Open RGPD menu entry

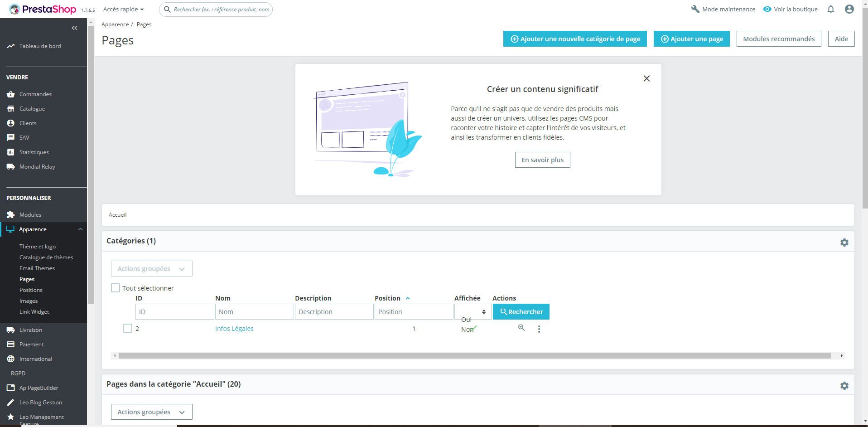[18, 374]
